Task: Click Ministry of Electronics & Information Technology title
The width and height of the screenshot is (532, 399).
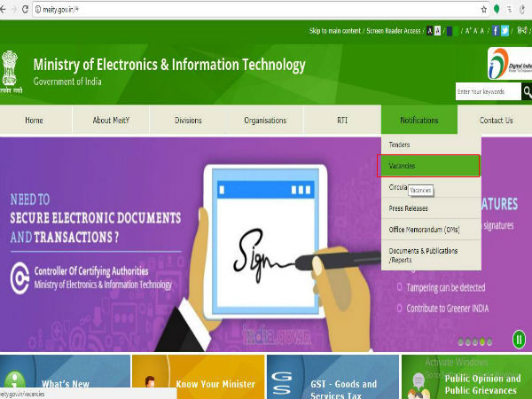Action: [169, 65]
